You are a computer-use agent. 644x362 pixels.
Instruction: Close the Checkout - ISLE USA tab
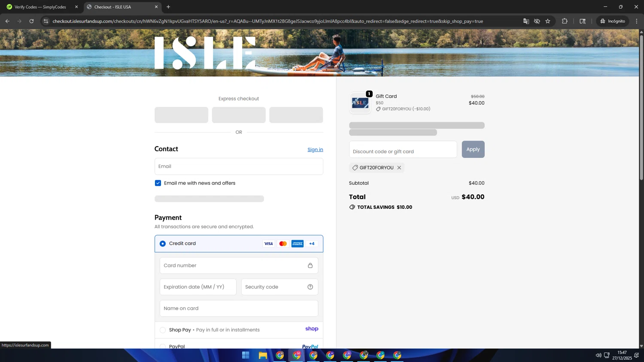coord(156,7)
